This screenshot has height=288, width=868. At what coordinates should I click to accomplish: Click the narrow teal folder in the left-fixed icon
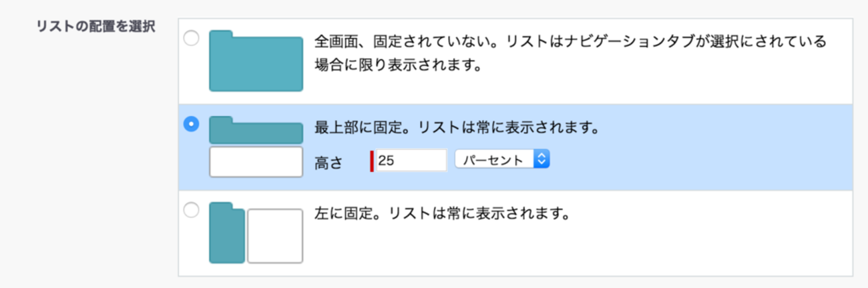[227, 233]
